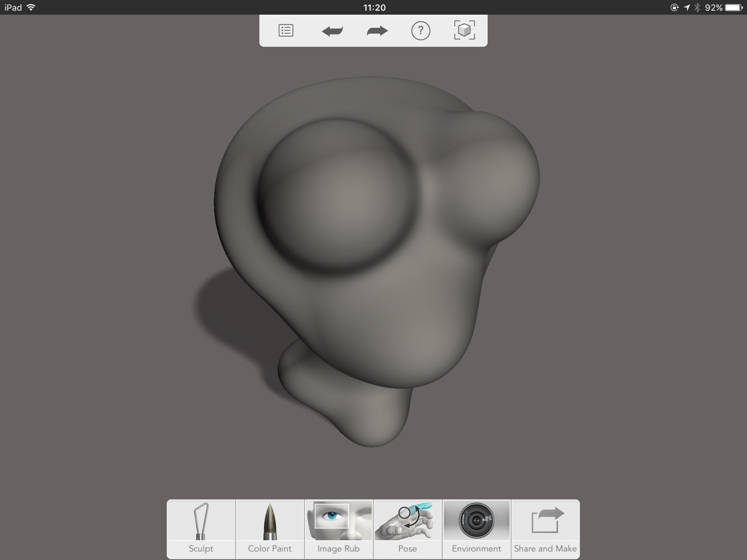Screen dimensions: 747x560
Task: Tap the Wi-Fi icon in status bar
Action: pyautogui.click(x=31, y=8)
